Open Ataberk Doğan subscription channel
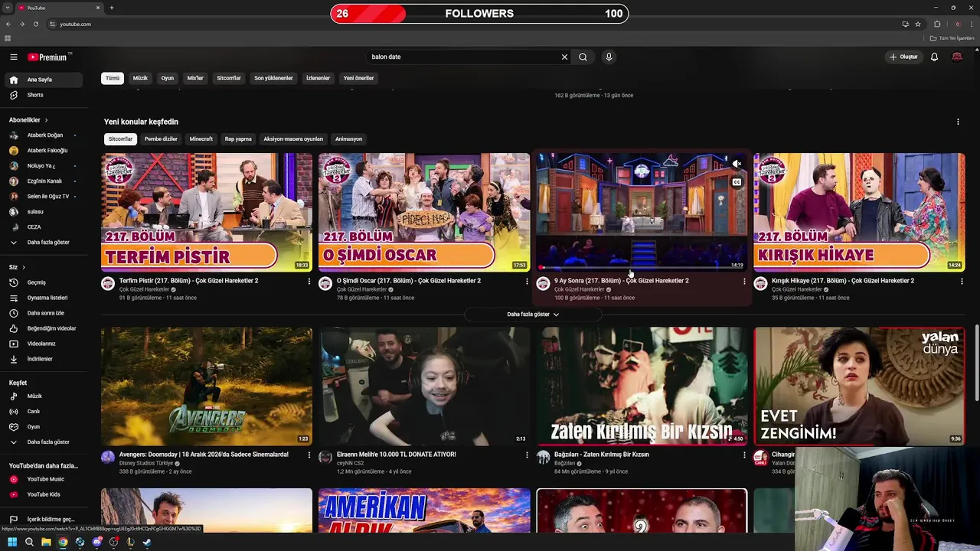This screenshot has width=980, height=551. [44, 135]
